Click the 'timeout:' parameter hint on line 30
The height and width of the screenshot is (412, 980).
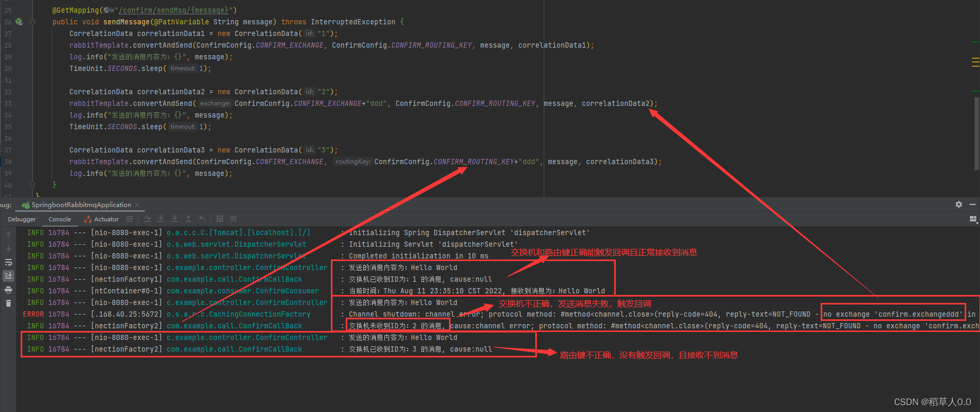tap(183, 68)
